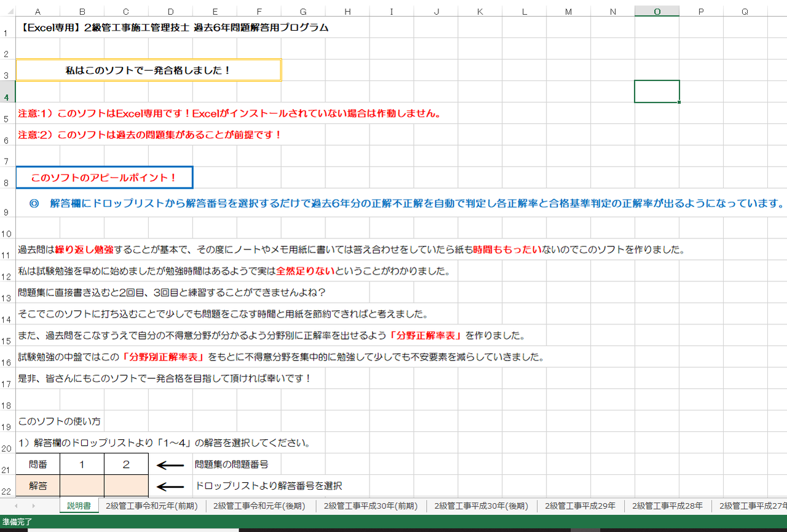Click the blue line starting ◎ 解答欄にドロップリストから

(x=406, y=203)
